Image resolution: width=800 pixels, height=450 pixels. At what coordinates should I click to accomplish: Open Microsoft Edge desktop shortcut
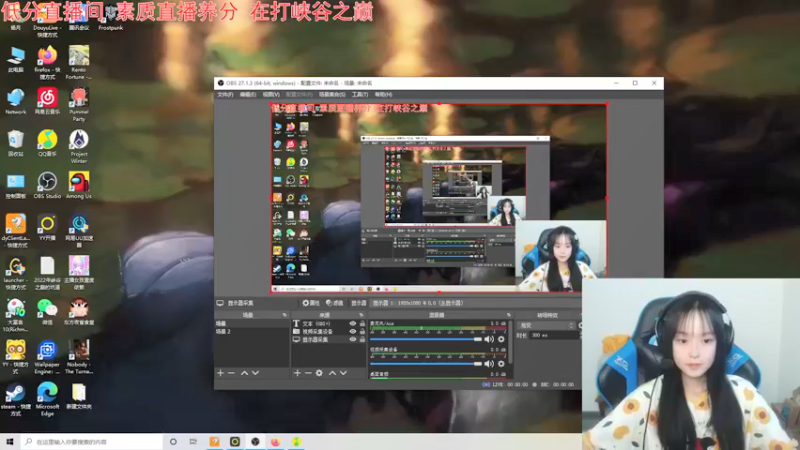[x=47, y=400]
